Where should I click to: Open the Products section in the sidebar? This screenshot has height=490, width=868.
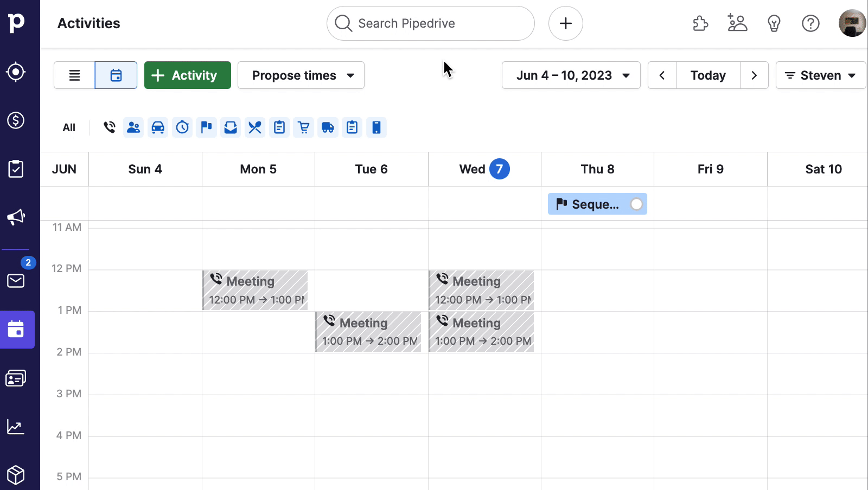pos(16,475)
